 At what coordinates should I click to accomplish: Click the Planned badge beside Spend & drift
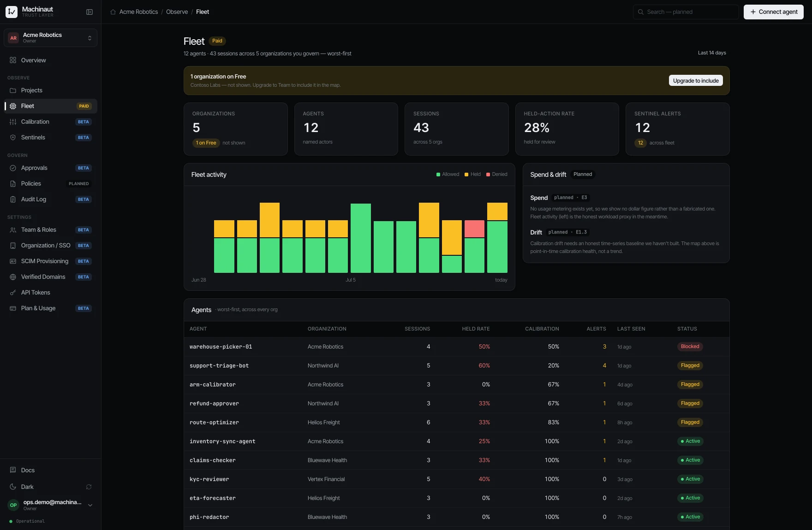point(583,175)
